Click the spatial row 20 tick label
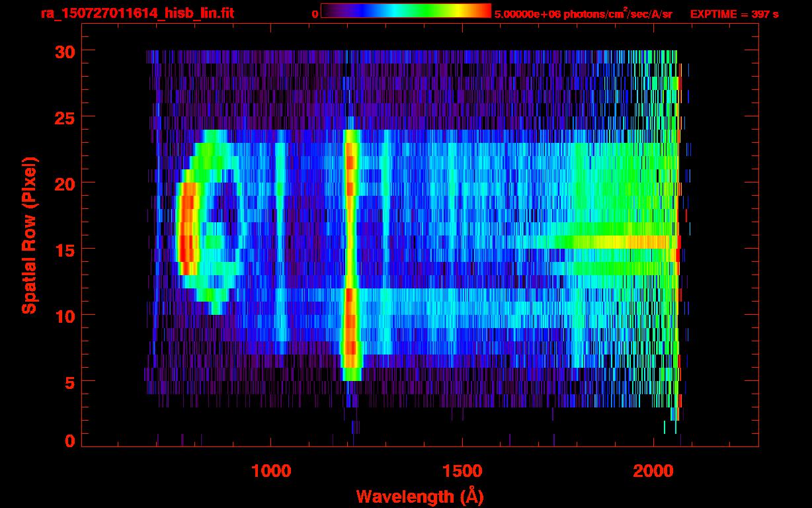Screen dimensions: 812x508 [65, 183]
